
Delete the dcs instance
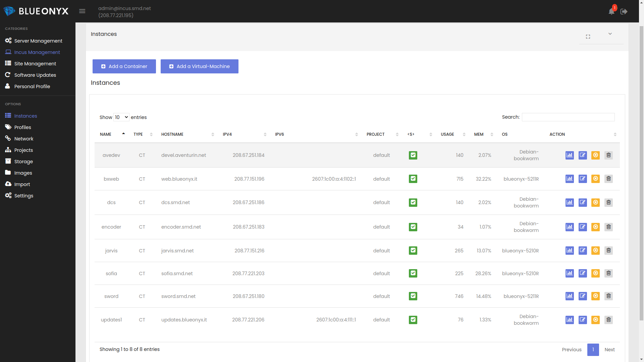tap(608, 202)
